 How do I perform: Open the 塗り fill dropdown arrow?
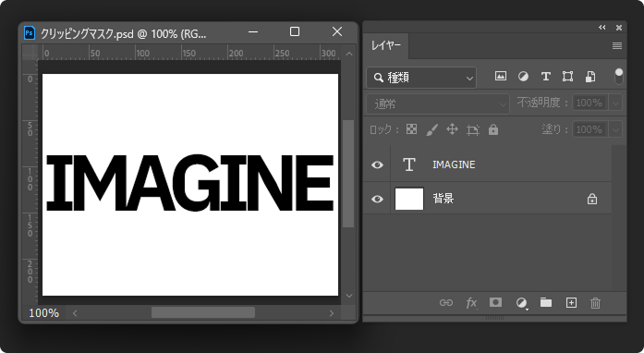tap(615, 130)
